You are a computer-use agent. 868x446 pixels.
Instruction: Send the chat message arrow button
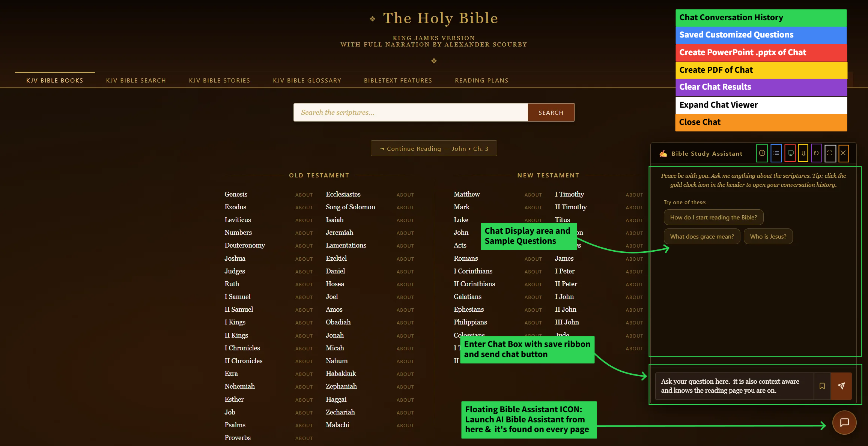[x=841, y=386]
